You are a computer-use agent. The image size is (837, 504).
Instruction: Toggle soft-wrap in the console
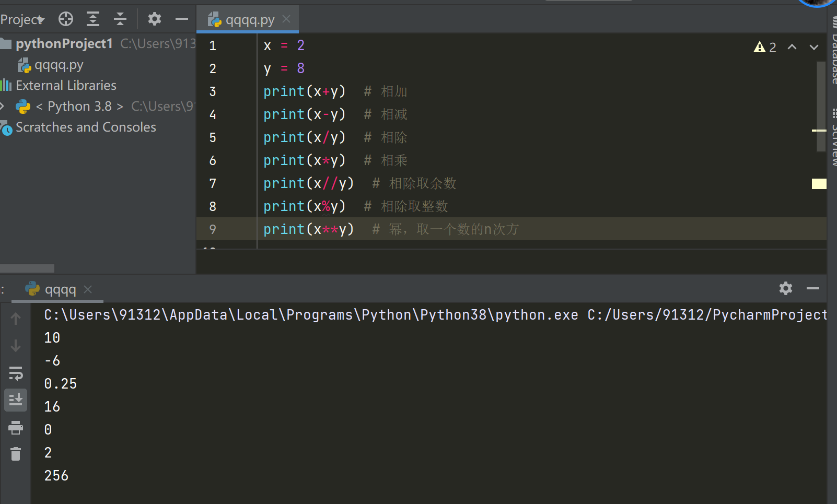click(16, 373)
